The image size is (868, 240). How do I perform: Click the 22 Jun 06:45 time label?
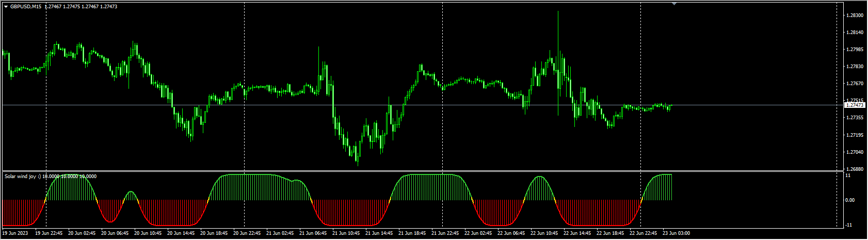(511, 233)
